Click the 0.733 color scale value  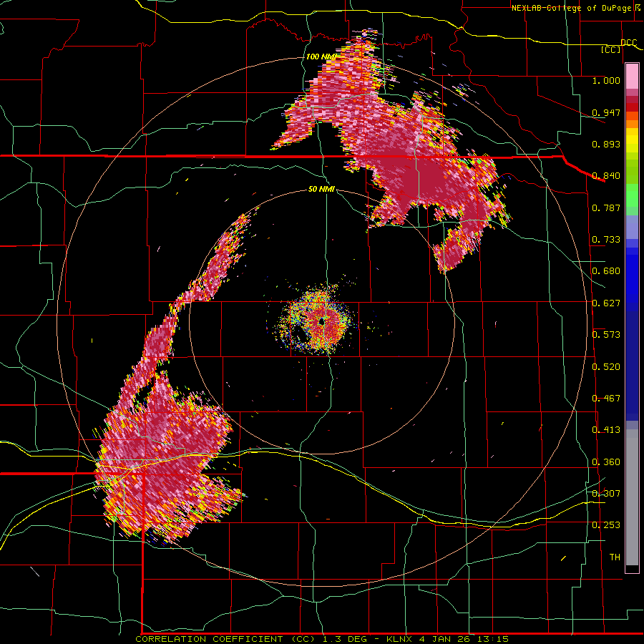click(x=606, y=240)
